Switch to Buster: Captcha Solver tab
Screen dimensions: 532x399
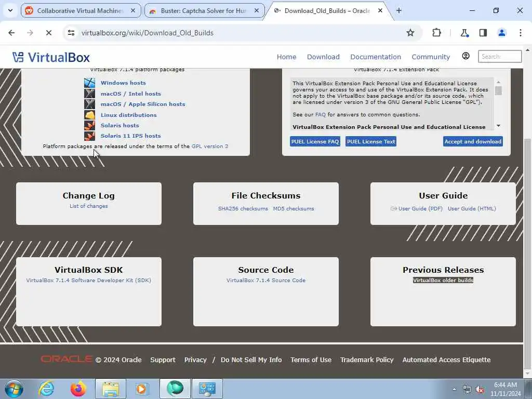[x=204, y=10]
